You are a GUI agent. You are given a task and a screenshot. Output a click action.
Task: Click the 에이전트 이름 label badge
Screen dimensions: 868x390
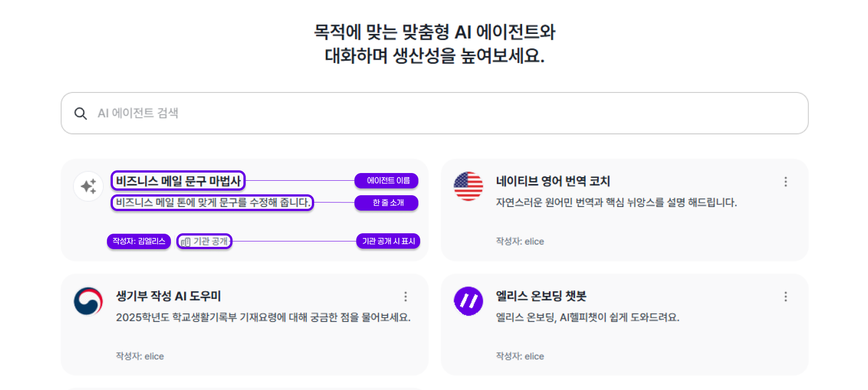[387, 181]
